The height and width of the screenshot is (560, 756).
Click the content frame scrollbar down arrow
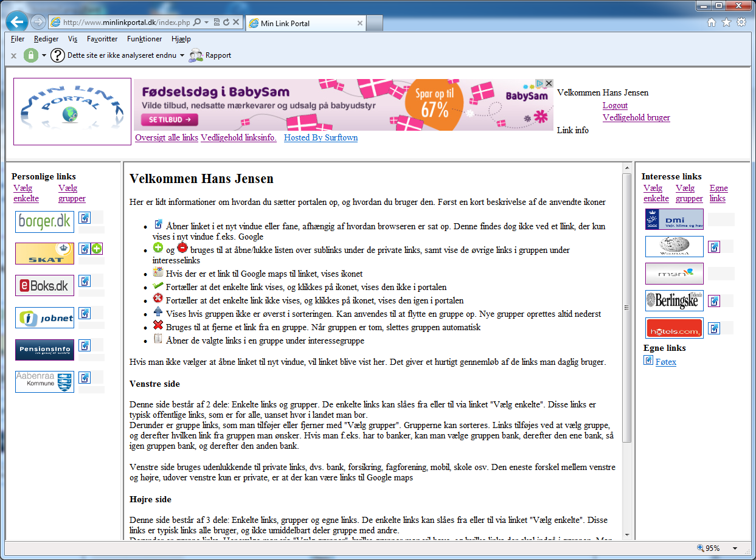coord(627,534)
